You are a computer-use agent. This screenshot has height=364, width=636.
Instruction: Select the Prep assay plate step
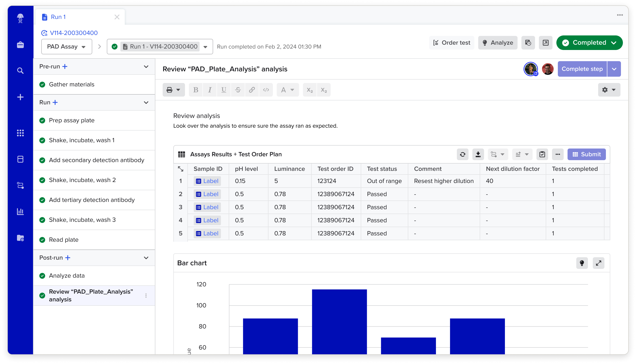tap(94, 121)
